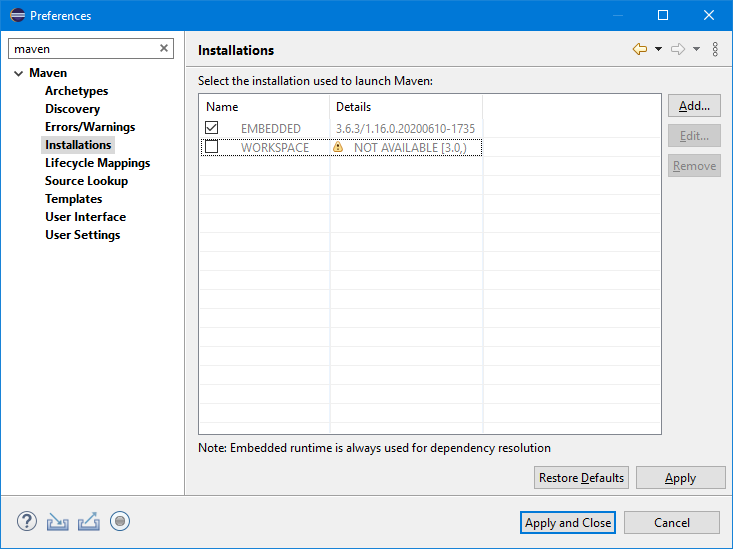Uncheck the EMBEDDED installation checkbox

point(213,128)
